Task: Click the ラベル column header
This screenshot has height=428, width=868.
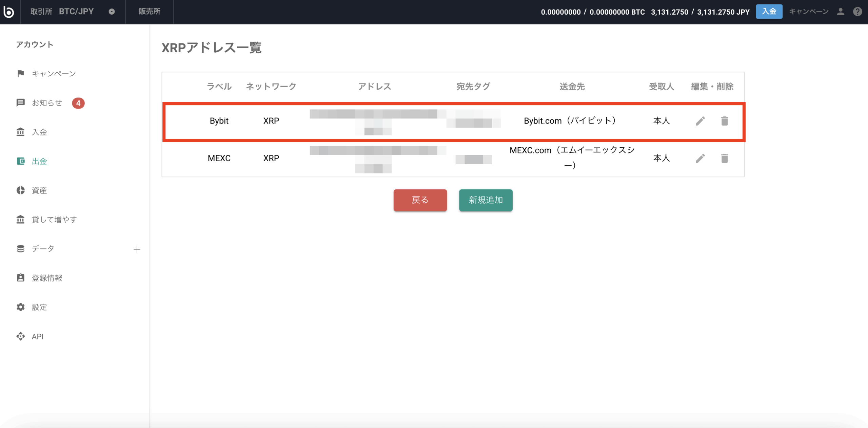Action: pos(219,87)
